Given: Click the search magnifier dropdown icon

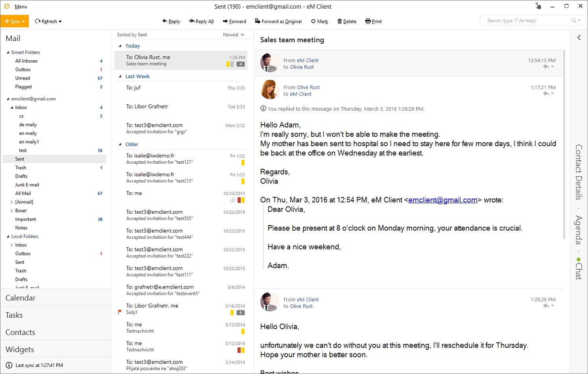Looking at the screenshot, I should coord(576,20).
